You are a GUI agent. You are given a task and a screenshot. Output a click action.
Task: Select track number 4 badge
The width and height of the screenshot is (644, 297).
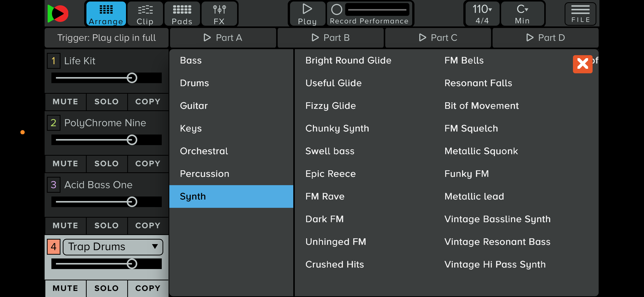[53, 247]
